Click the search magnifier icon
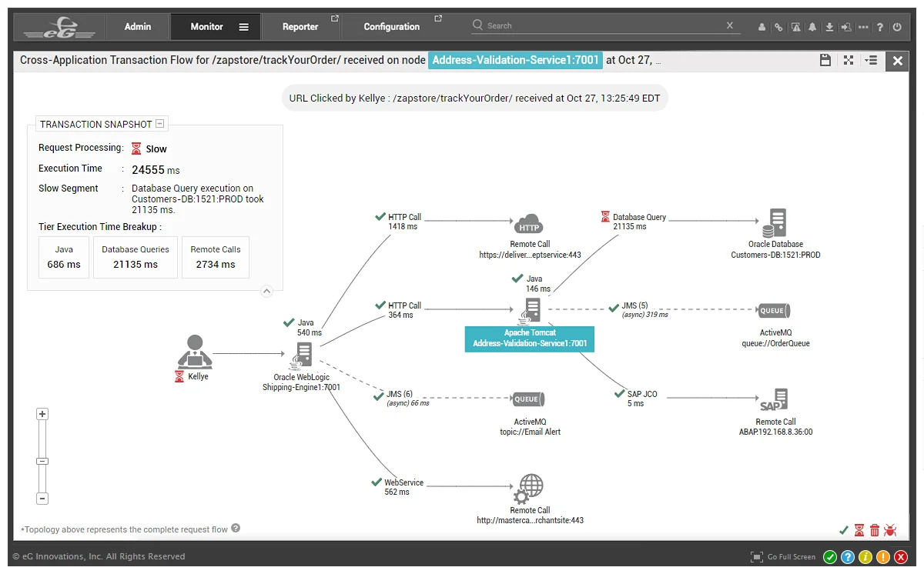Image resolution: width=924 pixels, height=574 pixels. point(478,25)
